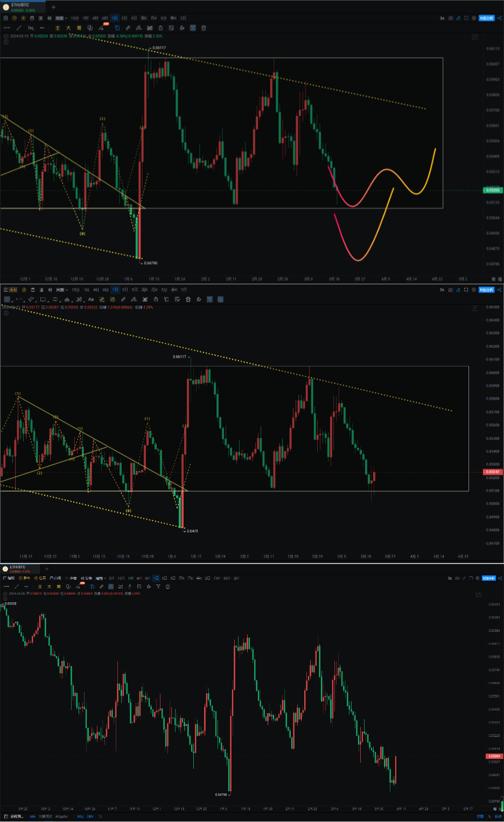
Task: Click Aa text tool in middle chart
Action: tap(91, 299)
